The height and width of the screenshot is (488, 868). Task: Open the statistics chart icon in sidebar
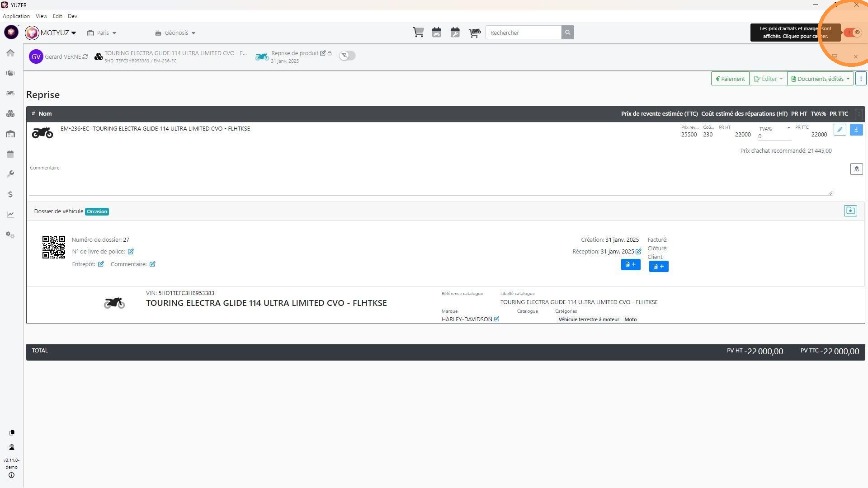10,215
